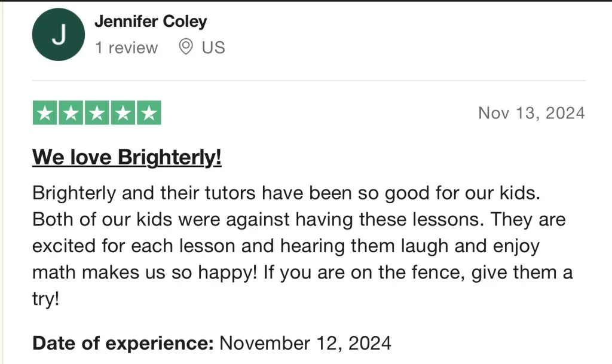Click the green "J" reviewer avatar
The height and width of the screenshot is (364, 612).
58,35
